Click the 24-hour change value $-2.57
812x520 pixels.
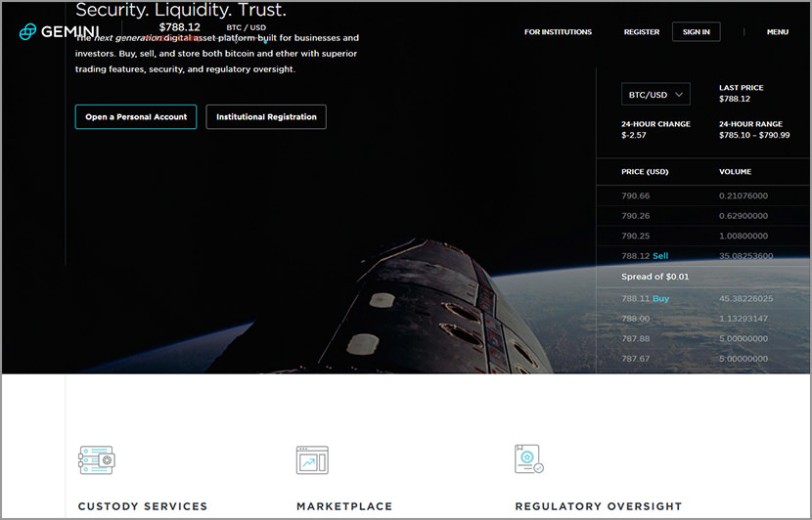click(634, 136)
